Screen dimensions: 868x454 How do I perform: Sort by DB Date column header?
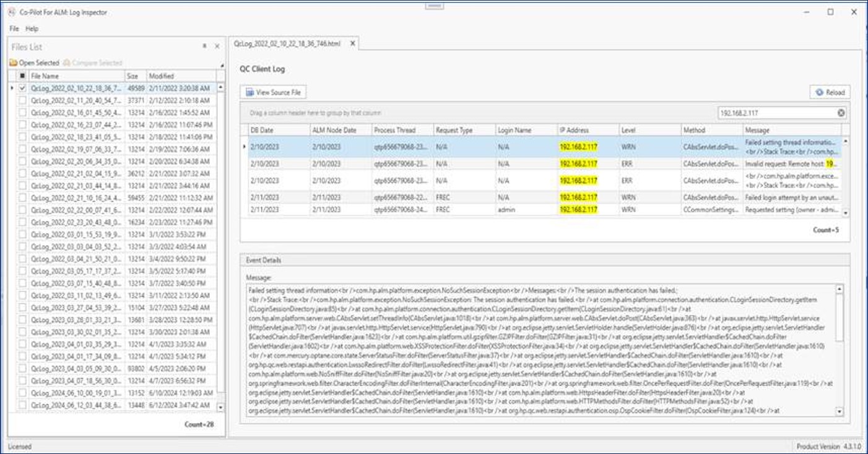click(278, 131)
